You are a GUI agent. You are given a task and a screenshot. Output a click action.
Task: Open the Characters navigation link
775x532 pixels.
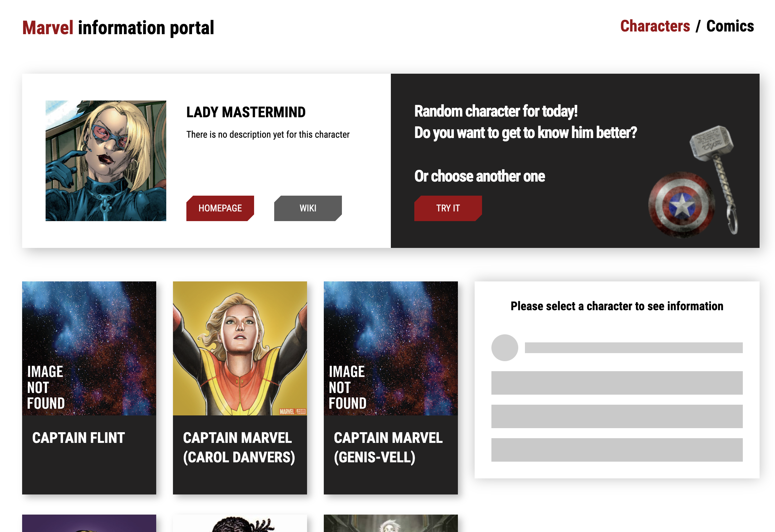pos(655,26)
